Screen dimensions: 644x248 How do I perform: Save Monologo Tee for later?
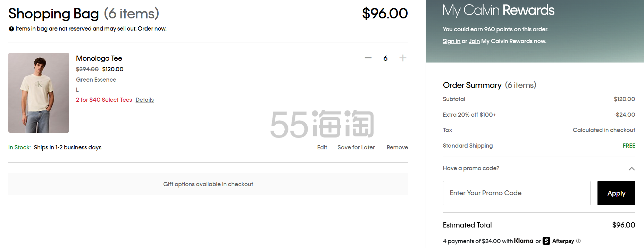[356, 147]
